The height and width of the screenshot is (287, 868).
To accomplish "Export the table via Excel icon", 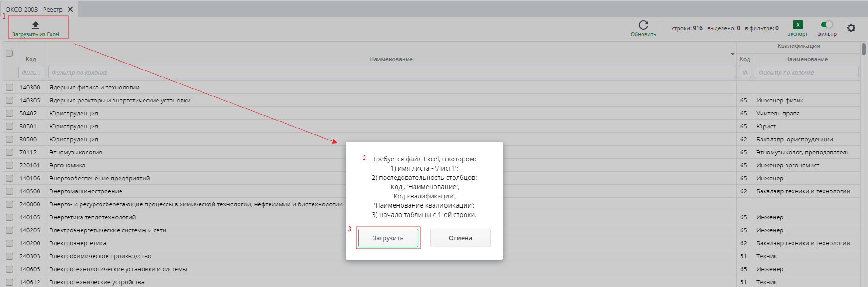I will (798, 25).
